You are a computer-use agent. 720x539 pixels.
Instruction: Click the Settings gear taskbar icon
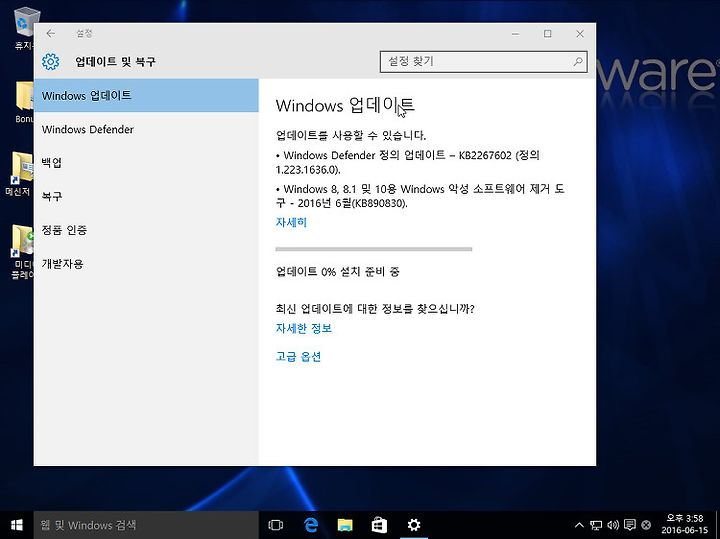pos(414,525)
